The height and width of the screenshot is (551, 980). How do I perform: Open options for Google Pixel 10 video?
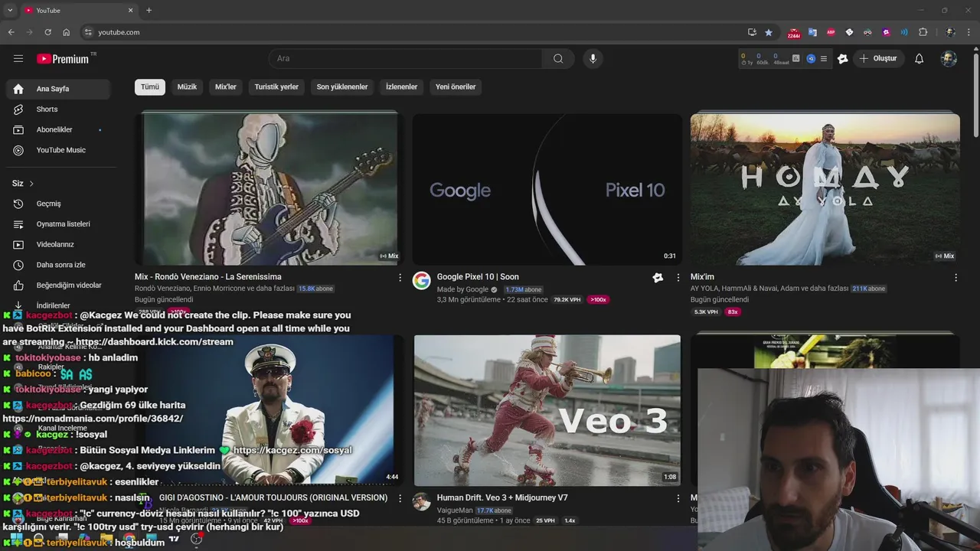678,278
